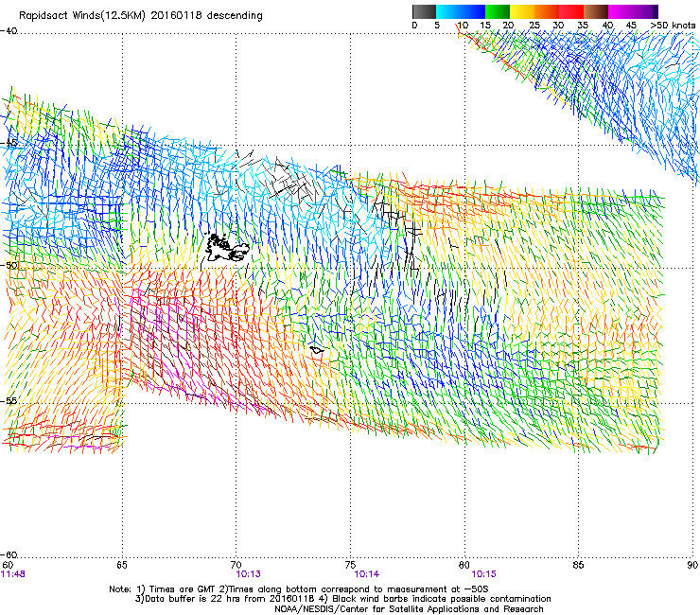
Task: Click the longitude label '85'
Action: (578, 565)
